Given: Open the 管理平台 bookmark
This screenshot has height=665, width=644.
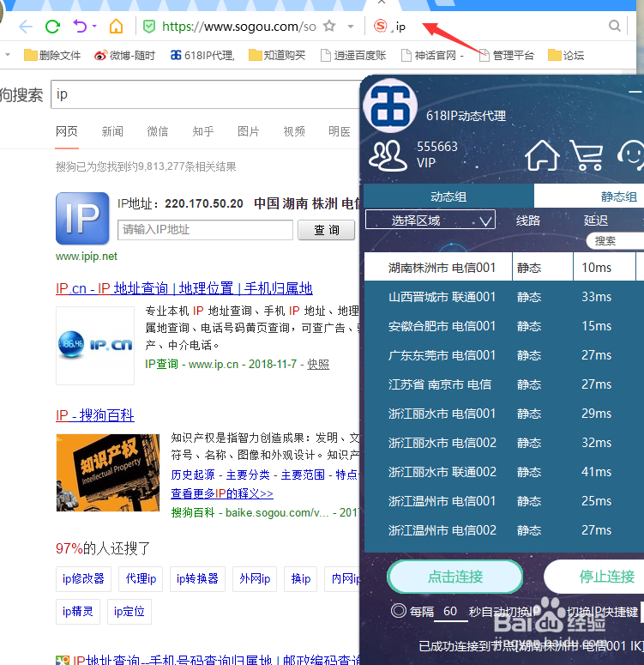Looking at the screenshot, I should (x=506, y=55).
